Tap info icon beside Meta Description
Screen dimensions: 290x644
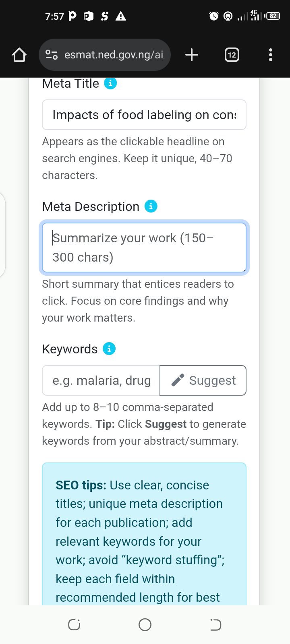click(151, 206)
